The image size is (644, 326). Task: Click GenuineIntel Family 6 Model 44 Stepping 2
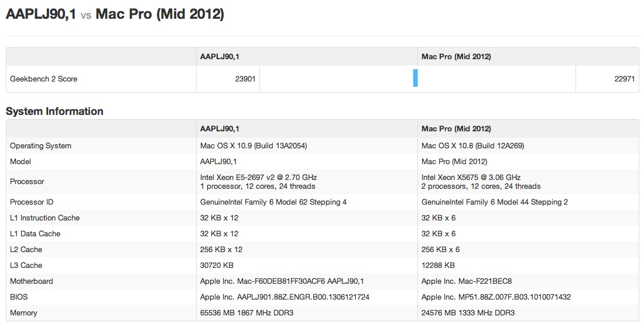coord(495,202)
